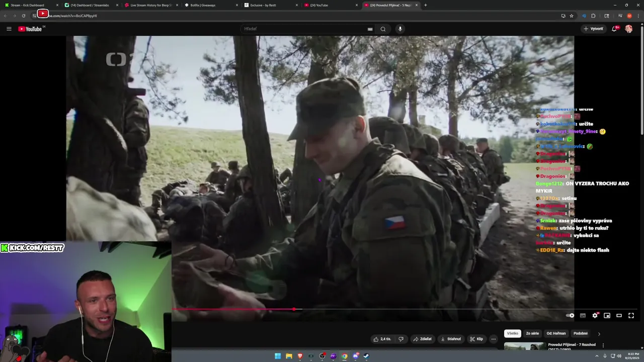The height and width of the screenshot is (362, 644).
Task: Dislike the video with the thumbs-down
Action: (401, 339)
